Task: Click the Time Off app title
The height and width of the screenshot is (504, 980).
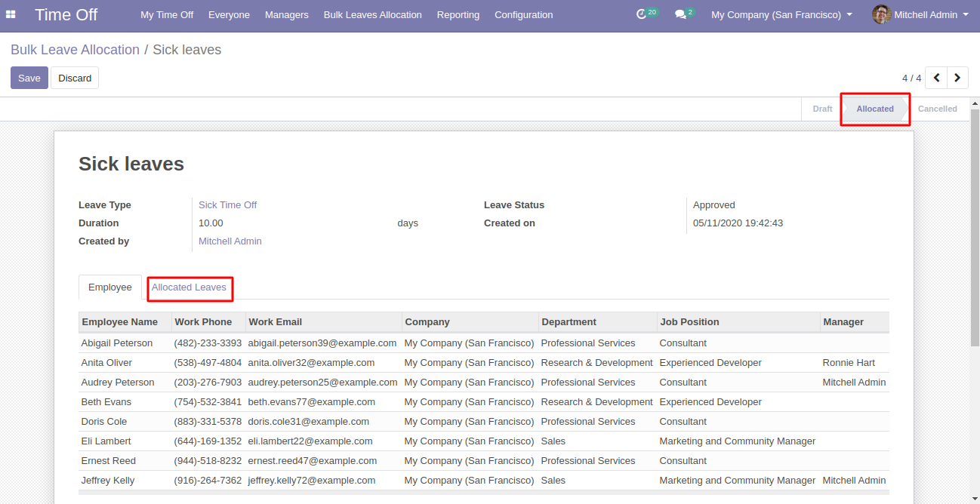Action: tap(66, 15)
